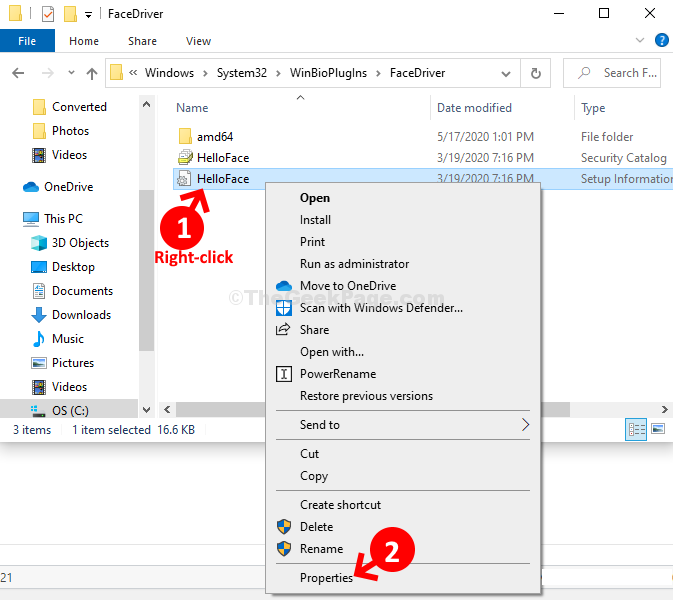
Task: Open Music in navigation pane
Action: tap(58, 339)
